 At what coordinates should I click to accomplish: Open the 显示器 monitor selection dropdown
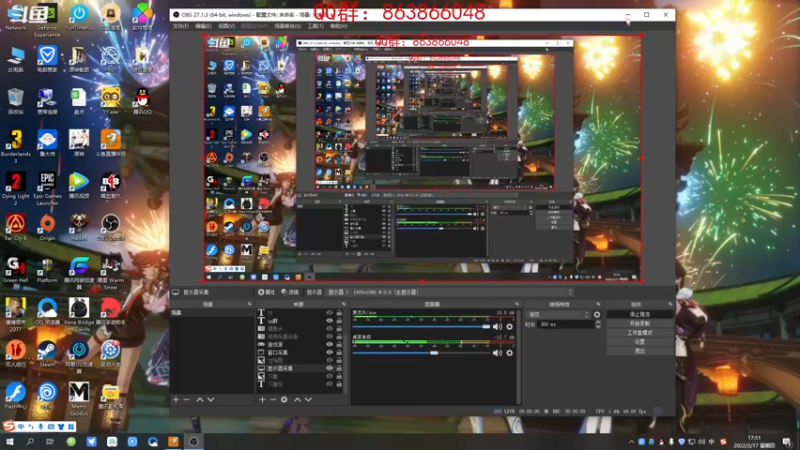tap(449, 292)
